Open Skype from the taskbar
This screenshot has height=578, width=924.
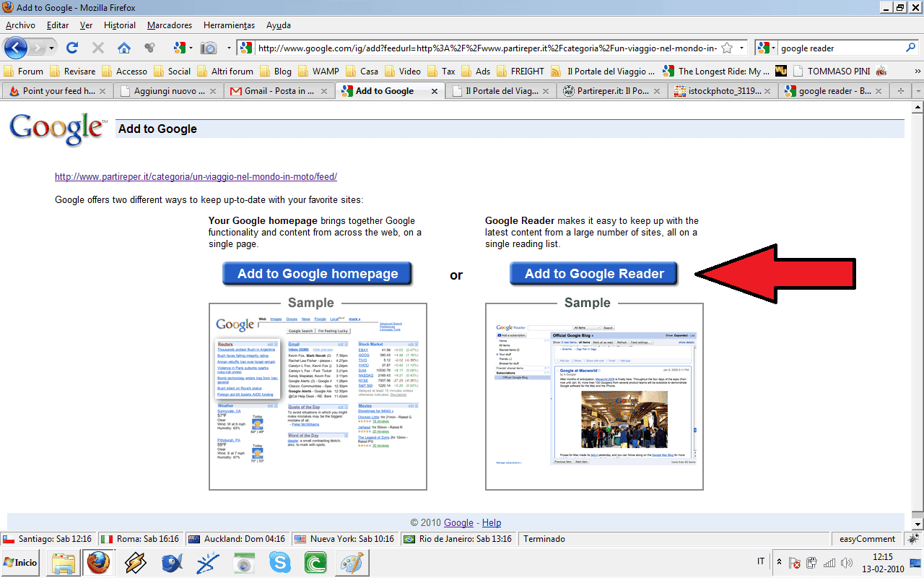click(x=279, y=562)
